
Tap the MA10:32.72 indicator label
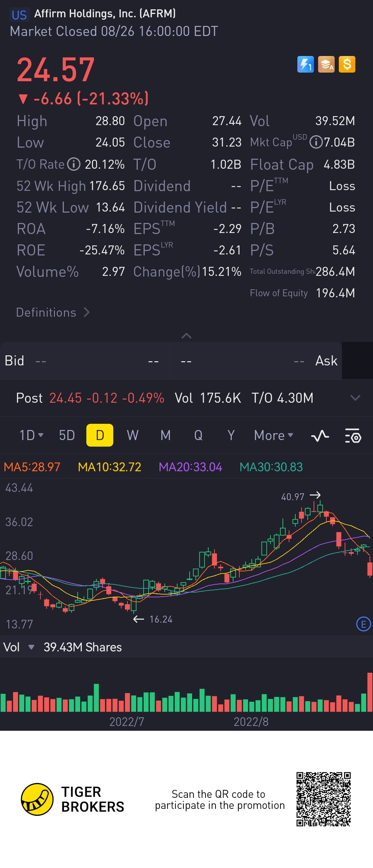click(x=109, y=467)
